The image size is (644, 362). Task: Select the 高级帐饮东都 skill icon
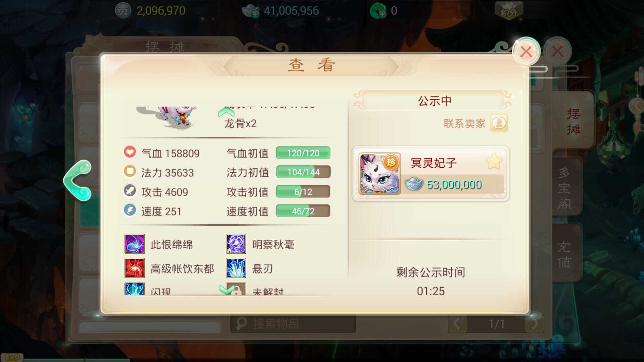[x=135, y=268]
